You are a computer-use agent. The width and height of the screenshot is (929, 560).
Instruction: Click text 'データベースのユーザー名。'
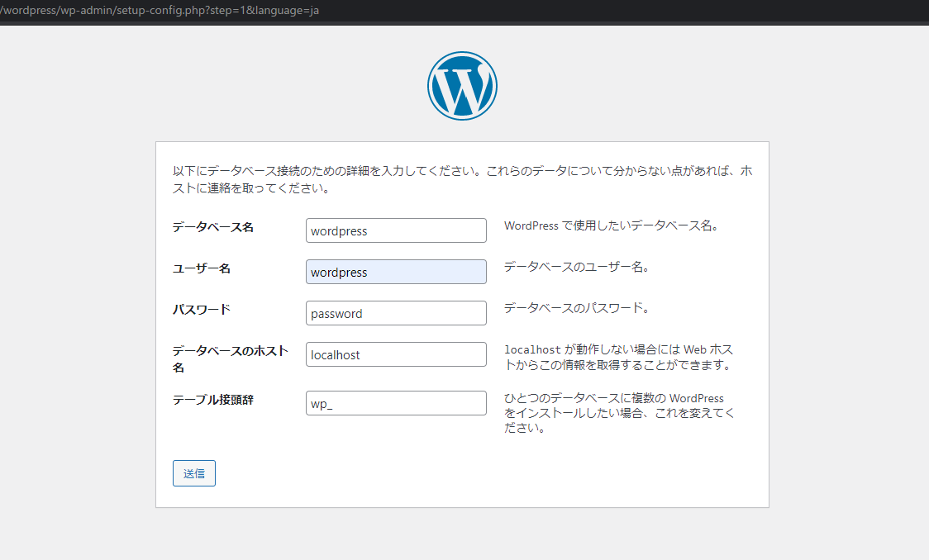pos(576,267)
